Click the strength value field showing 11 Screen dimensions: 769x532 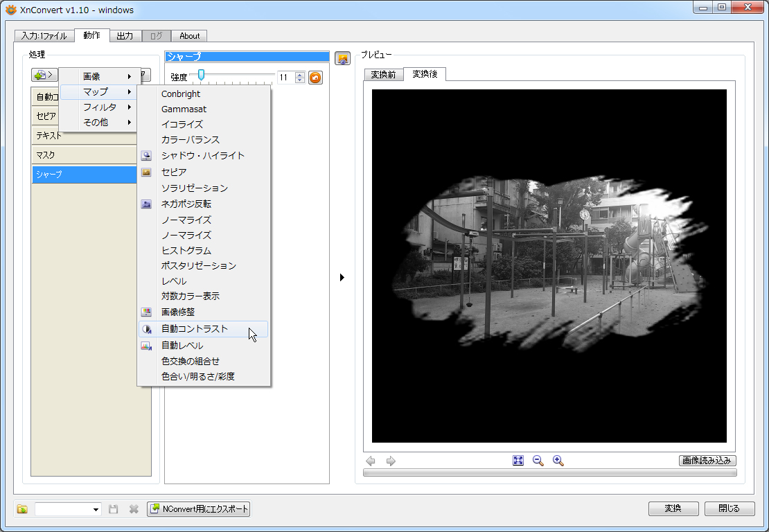point(286,78)
